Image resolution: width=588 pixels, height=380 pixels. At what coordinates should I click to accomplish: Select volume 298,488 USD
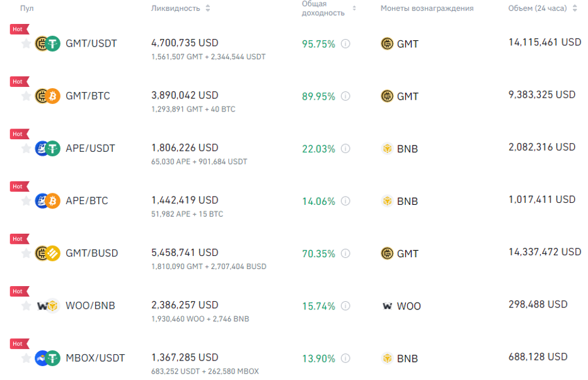pos(538,304)
